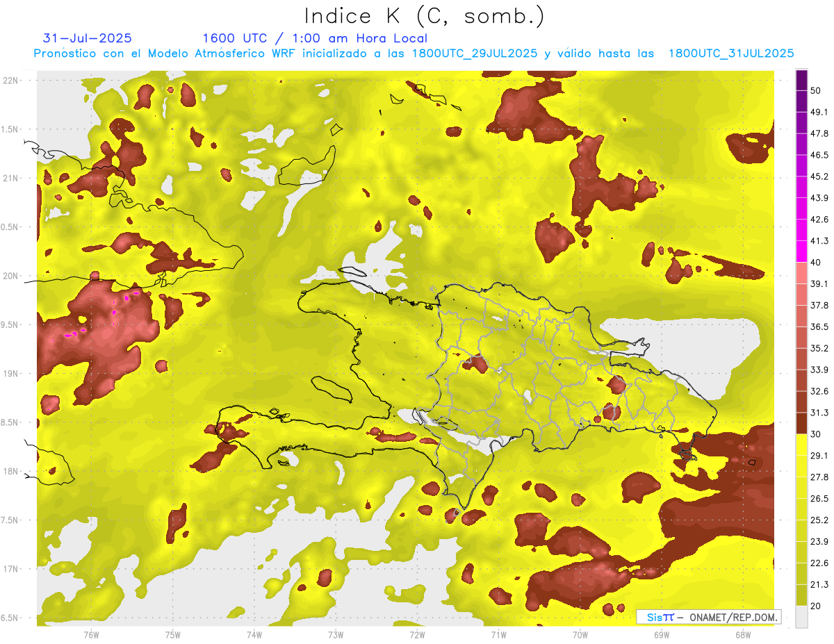Image resolution: width=834 pixels, height=644 pixels.
Task: Select the colorbar value "41.3"
Action: [x=819, y=241]
